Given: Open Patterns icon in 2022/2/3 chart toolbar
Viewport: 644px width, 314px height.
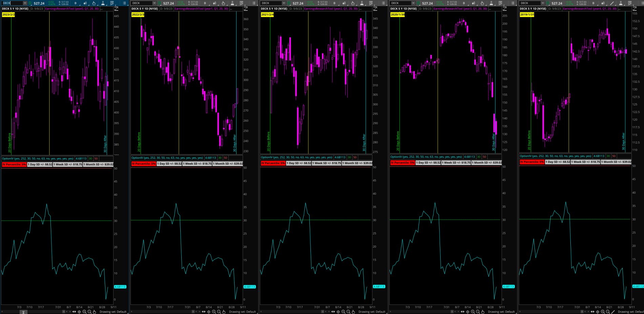Looking at the screenshot, I should tap(241, 3).
